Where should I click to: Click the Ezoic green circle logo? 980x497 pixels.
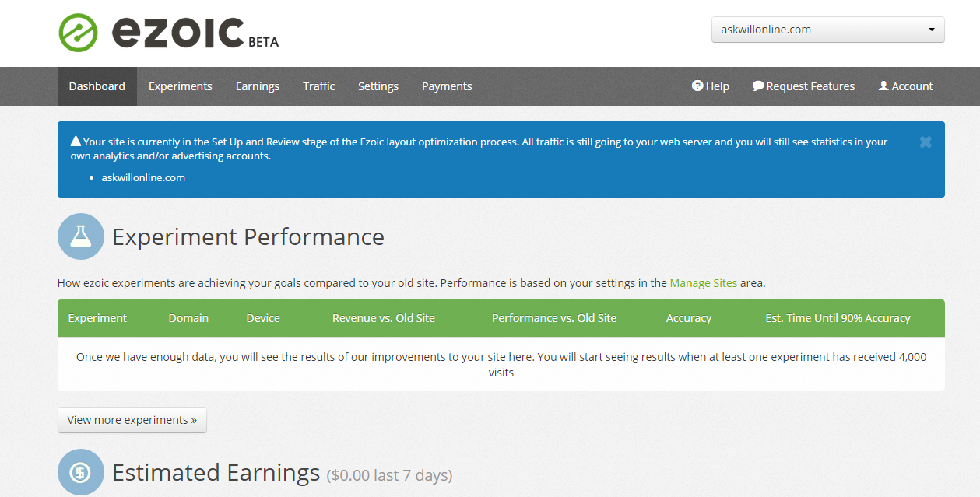point(79,33)
